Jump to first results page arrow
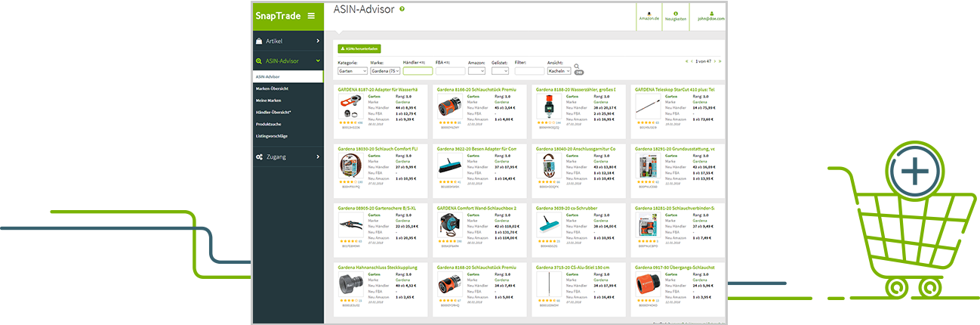This screenshot has height=325, width=980. point(687,60)
